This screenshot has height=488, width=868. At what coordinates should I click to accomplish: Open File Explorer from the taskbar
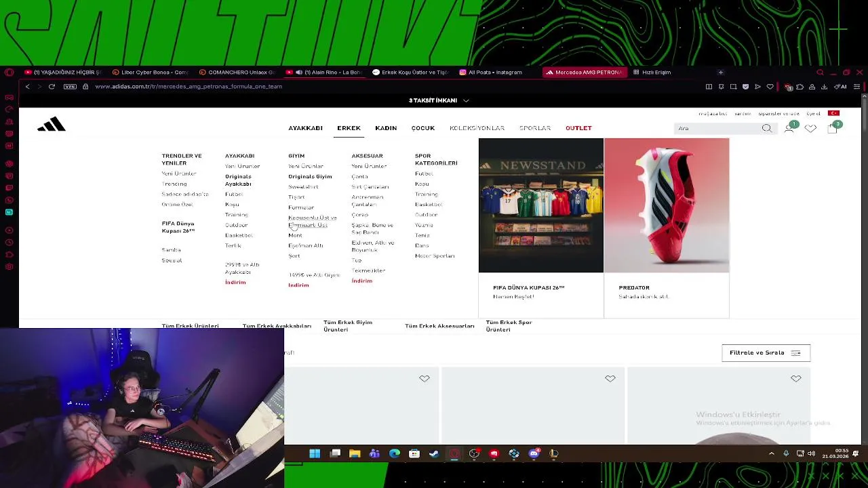click(x=355, y=453)
